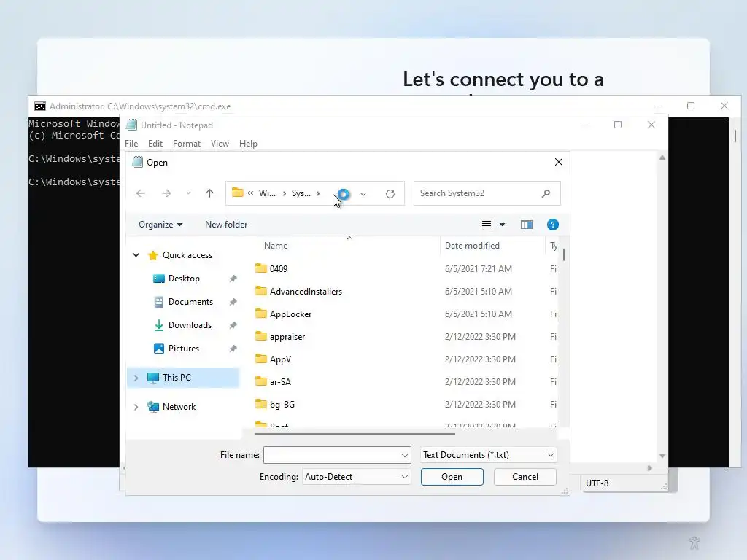Open Notepad's Help menu
Screen dimensions: 747x560
click(248, 144)
